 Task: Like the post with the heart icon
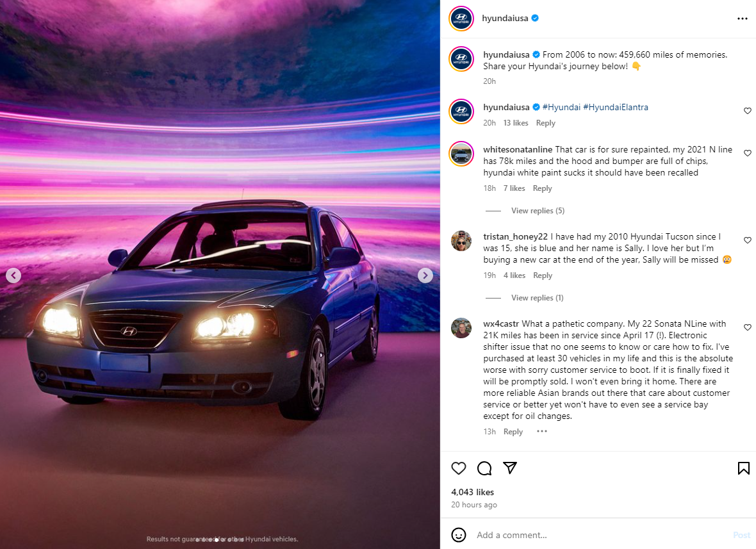click(459, 468)
